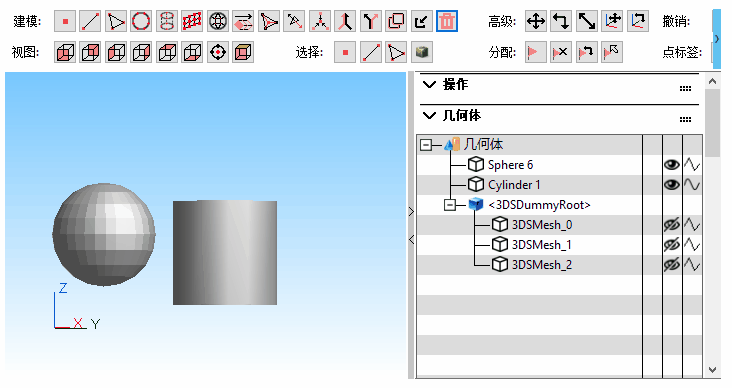This screenshot has height=388, width=732.
Task: Click the point selection mode button
Action: click(345, 52)
